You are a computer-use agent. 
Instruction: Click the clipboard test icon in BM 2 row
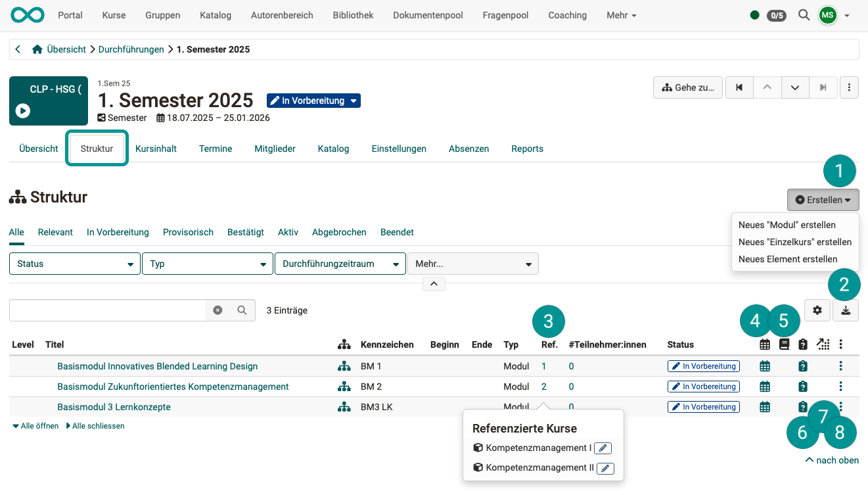[x=803, y=387]
